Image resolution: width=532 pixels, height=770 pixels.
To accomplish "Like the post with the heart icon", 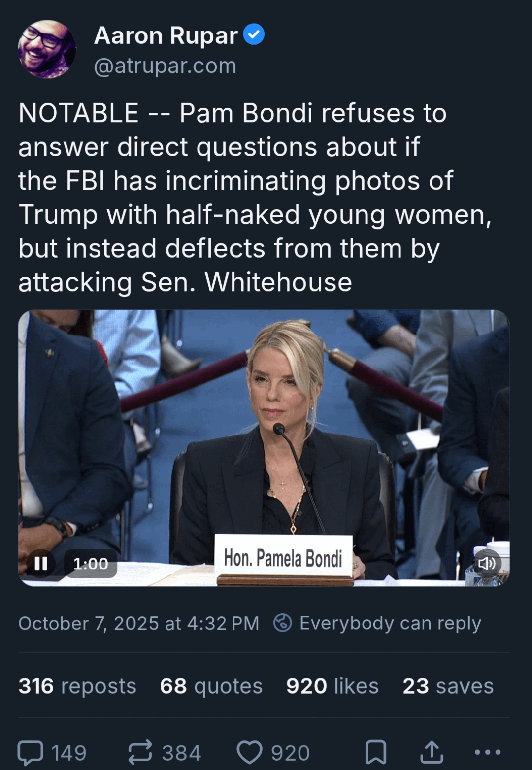I will (x=250, y=753).
